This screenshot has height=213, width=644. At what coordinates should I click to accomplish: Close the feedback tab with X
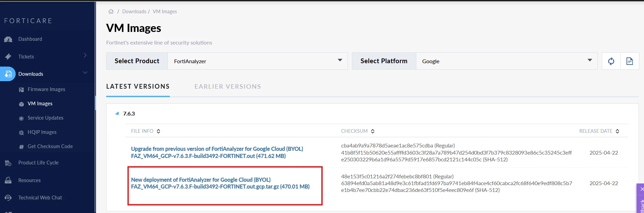click(x=642, y=189)
